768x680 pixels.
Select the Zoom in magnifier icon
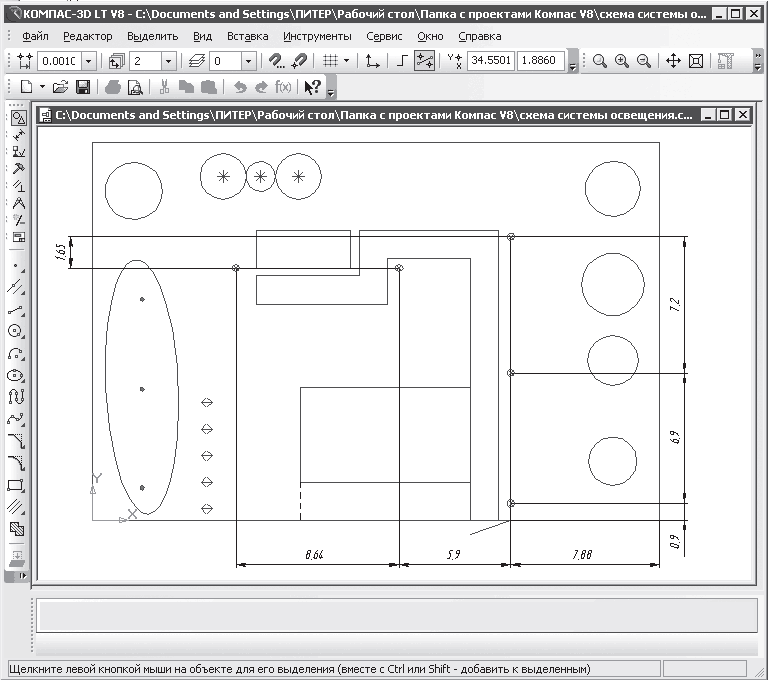click(622, 61)
